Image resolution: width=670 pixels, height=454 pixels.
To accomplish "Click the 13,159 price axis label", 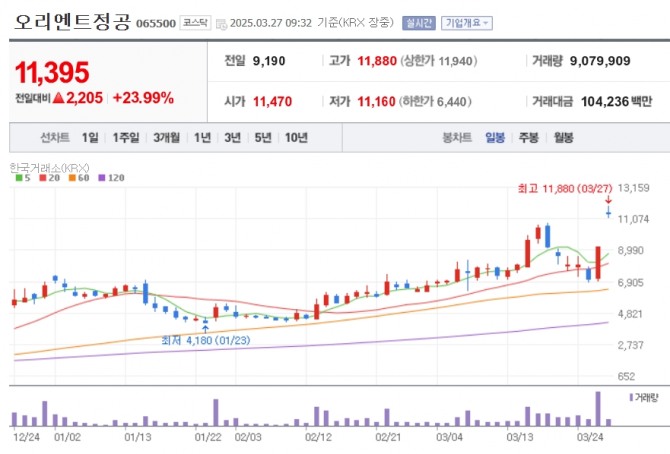I will (633, 188).
